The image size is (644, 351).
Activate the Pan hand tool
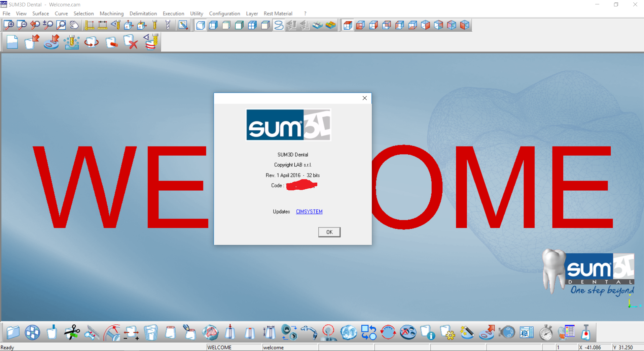tap(74, 25)
